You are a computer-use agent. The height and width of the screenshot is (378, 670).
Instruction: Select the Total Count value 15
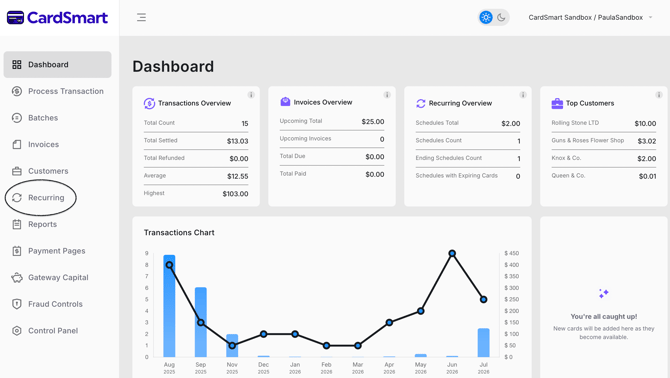[x=245, y=123]
